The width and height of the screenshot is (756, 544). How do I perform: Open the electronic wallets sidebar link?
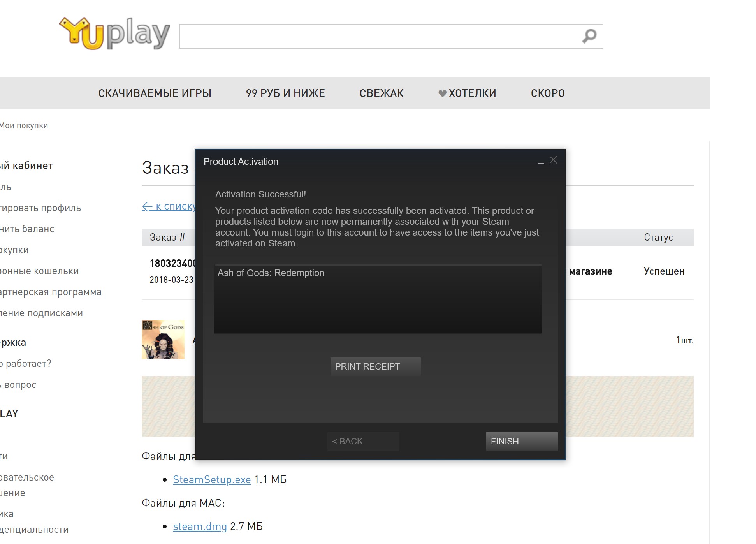pos(39,271)
